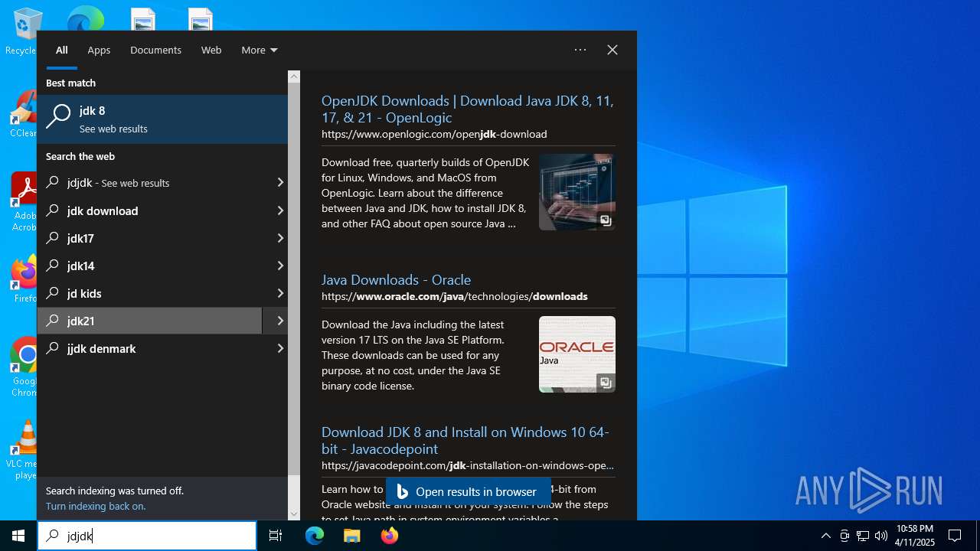The height and width of the screenshot is (551, 980).
Task: Open the search panel options ellipsis
Action: pyautogui.click(x=580, y=50)
